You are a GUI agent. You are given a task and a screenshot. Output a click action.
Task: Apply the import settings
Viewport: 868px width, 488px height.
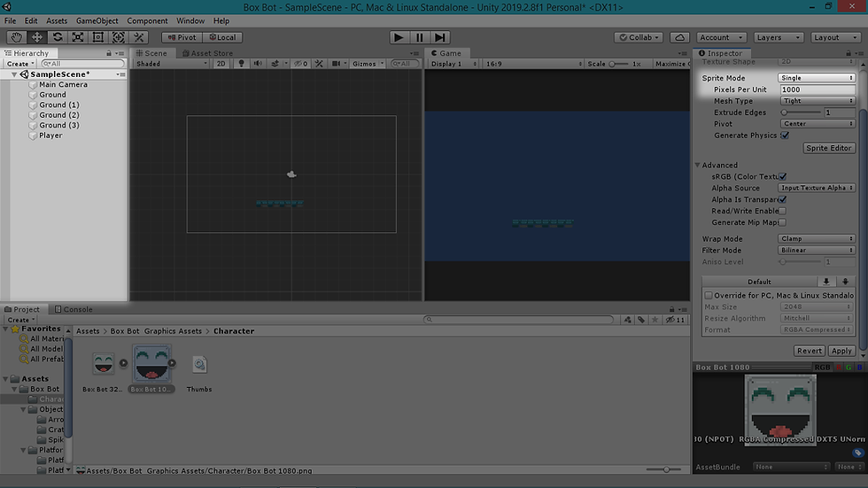click(841, 351)
